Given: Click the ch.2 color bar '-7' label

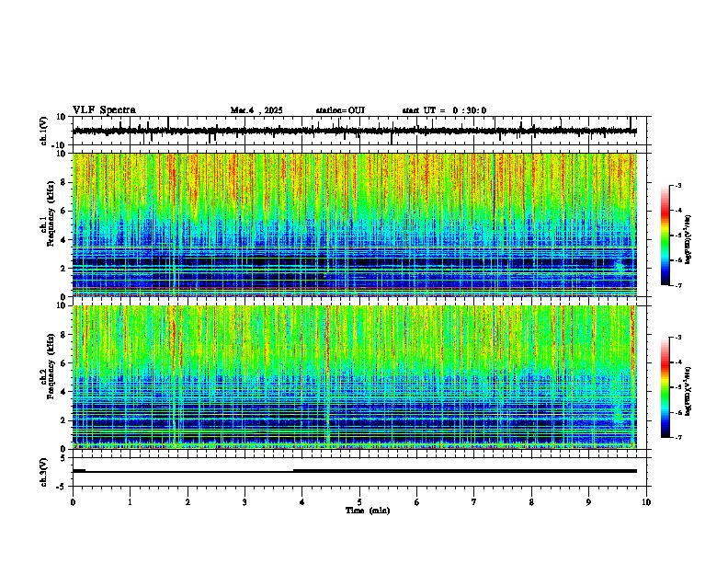Looking at the screenshot, I should pyautogui.click(x=678, y=437).
